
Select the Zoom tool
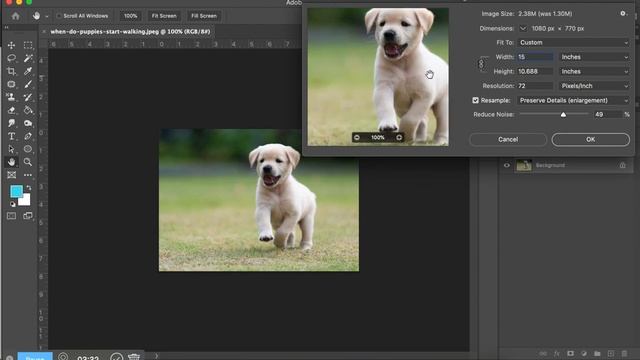(28, 162)
